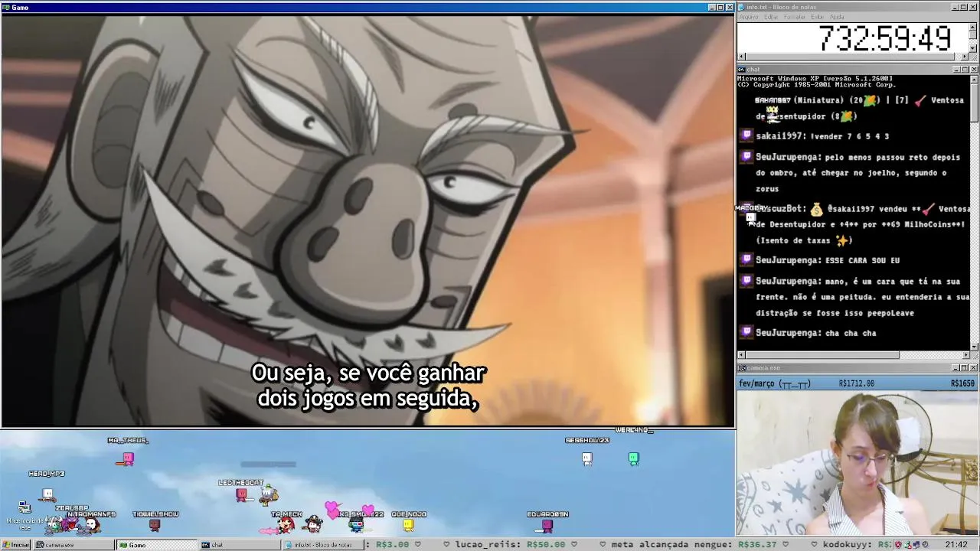The height and width of the screenshot is (551, 980).
Task: Select the Game taskbar button
Action: coord(157,545)
